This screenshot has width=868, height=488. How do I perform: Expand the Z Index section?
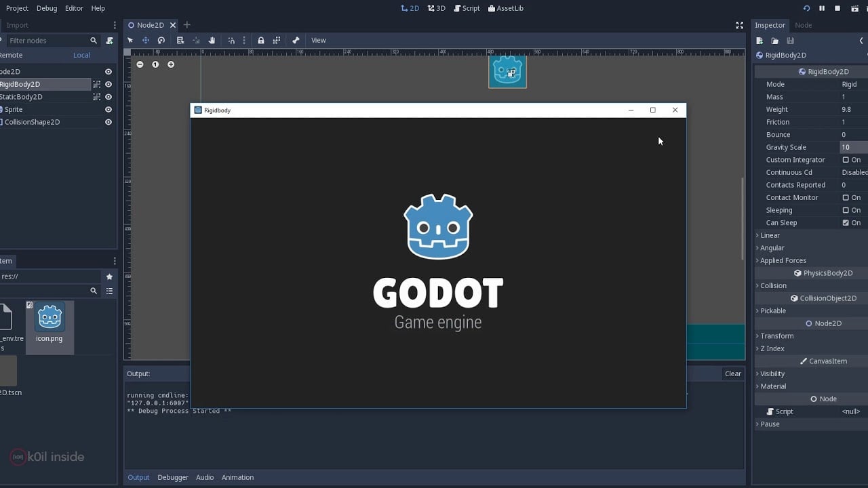tap(772, 348)
